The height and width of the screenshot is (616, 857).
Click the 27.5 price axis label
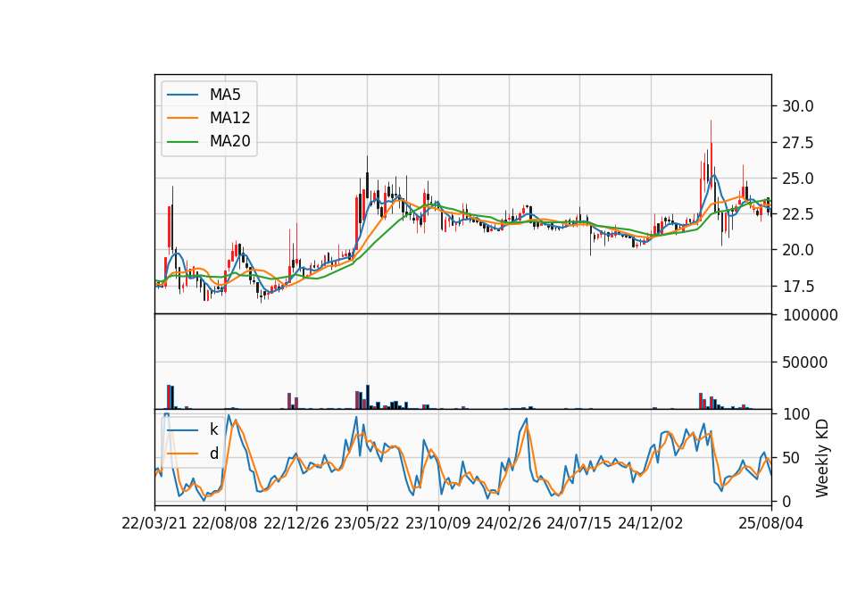[798, 143]
